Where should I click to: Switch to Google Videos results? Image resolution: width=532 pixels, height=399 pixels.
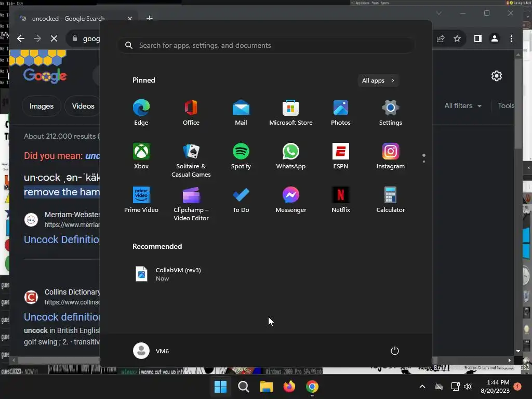[83, 106]
